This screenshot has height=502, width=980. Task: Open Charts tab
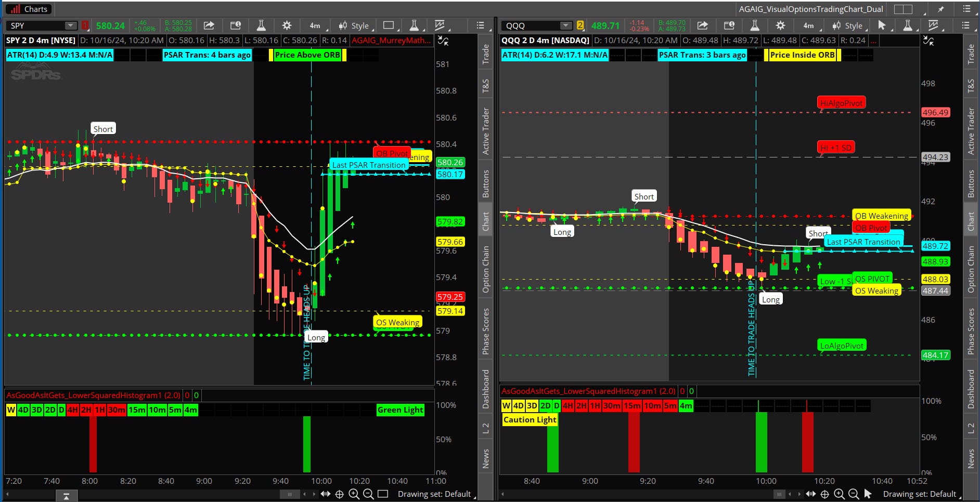pyautogui.click(x=29, y=9)
